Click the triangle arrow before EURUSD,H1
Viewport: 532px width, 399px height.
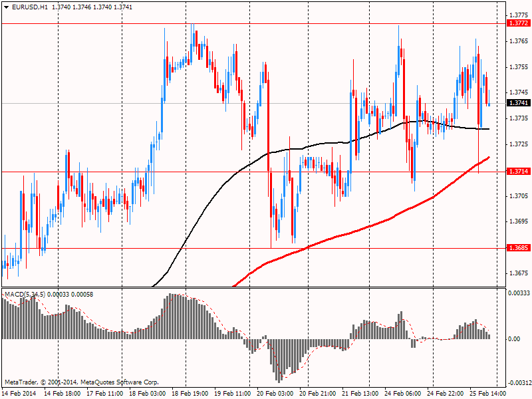[7, 7]
